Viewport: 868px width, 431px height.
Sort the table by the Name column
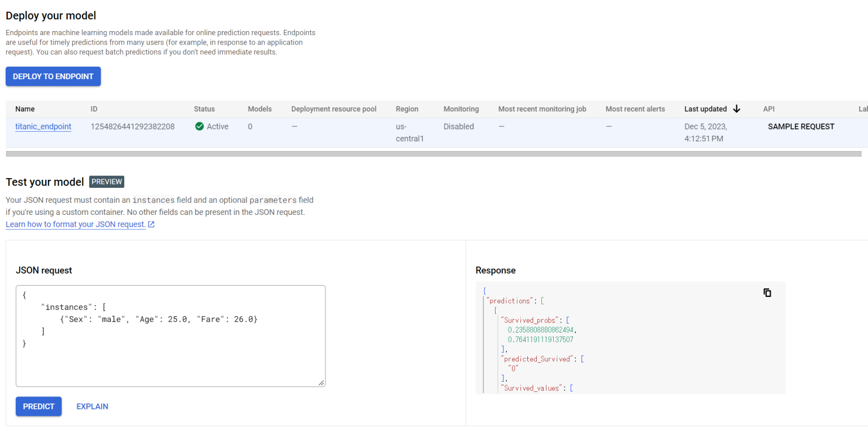pyautogui.click(x=25, y=109)
